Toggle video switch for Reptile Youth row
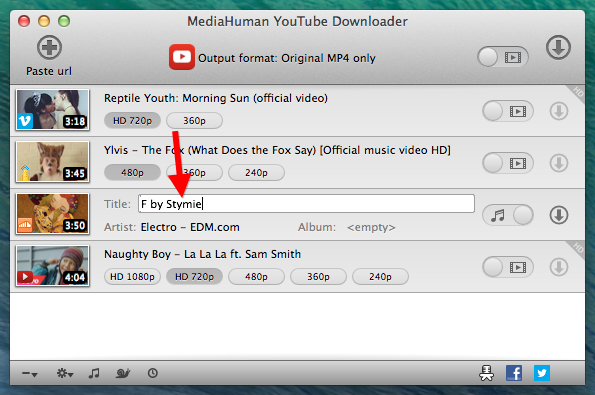 click(x=508, y=111)
